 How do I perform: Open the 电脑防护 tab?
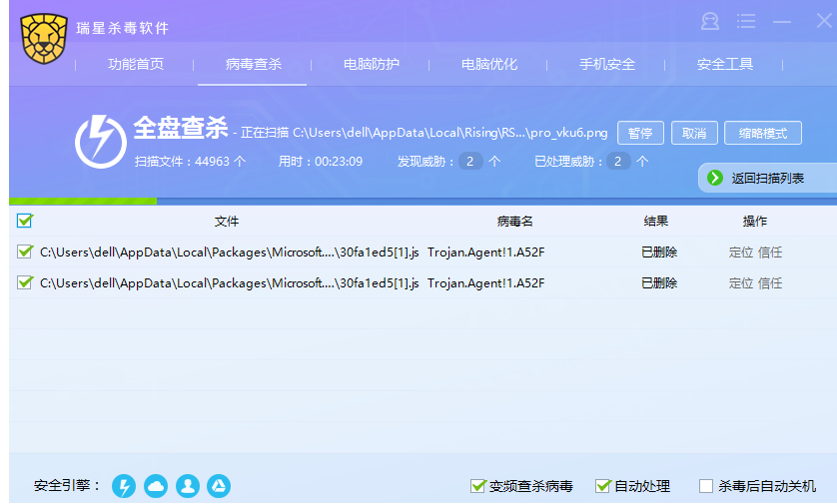pos(371,64)
